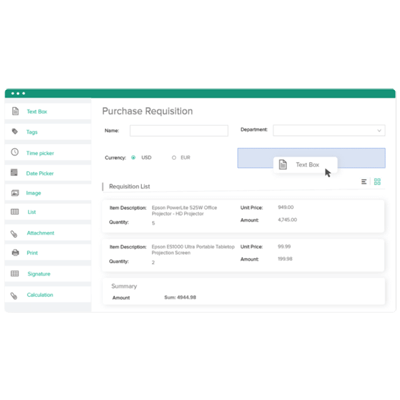Switch Requisition List to grid view icon

[x=377, y=182]
